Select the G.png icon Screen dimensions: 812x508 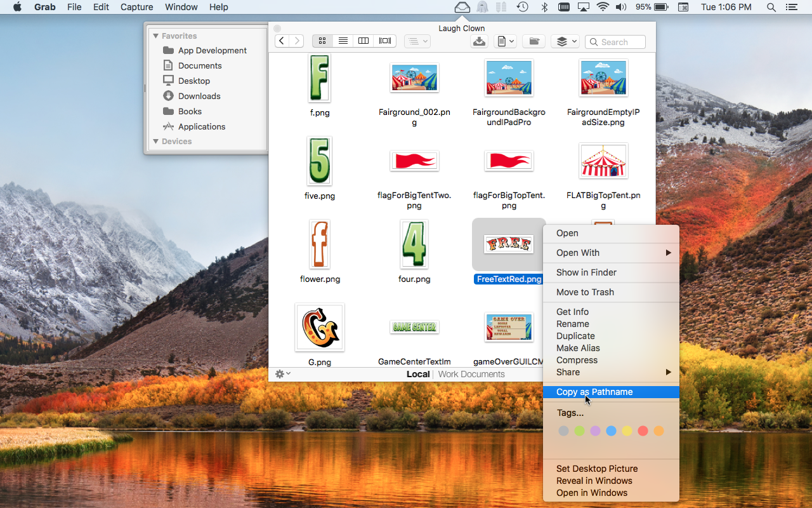pos(319,328)
